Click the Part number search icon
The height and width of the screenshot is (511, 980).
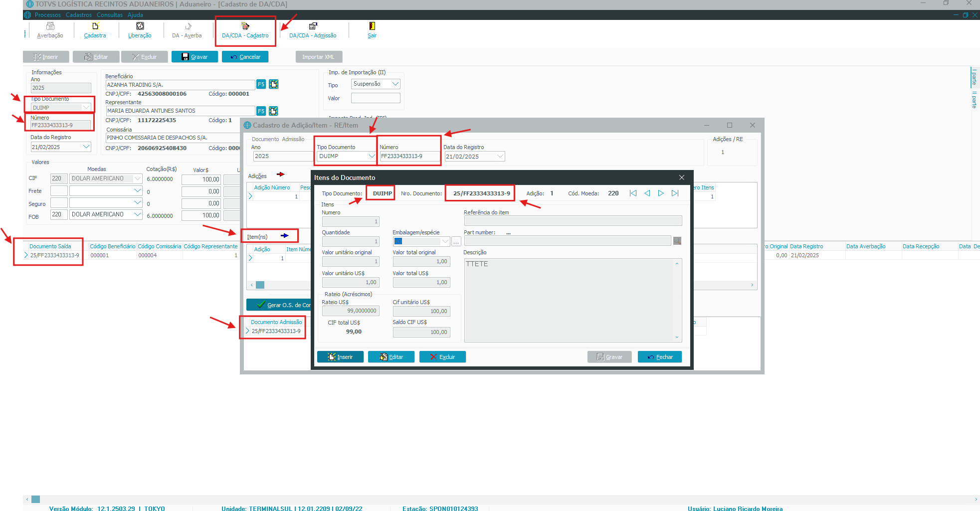(677, 241)
